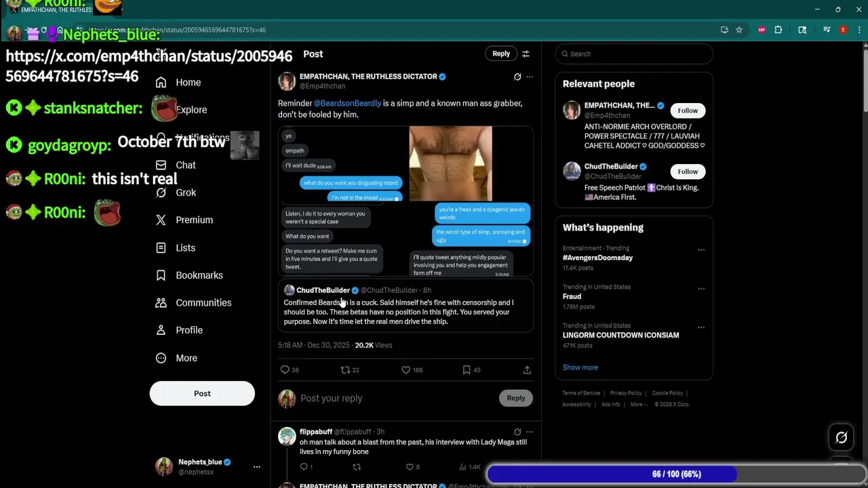Open Cookie Policy footer link
Image resolution: width=868 pixels, height=488 pixels.
(x=667, y=393)
